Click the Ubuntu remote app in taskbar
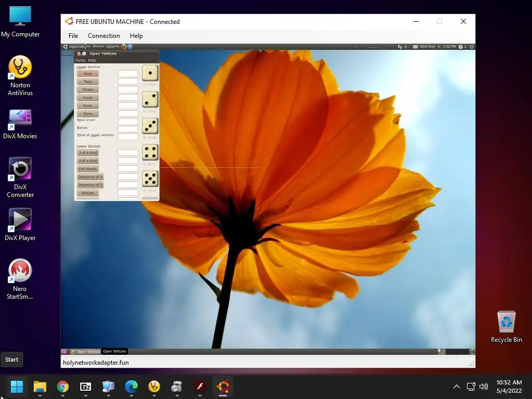 click(223, 387)
